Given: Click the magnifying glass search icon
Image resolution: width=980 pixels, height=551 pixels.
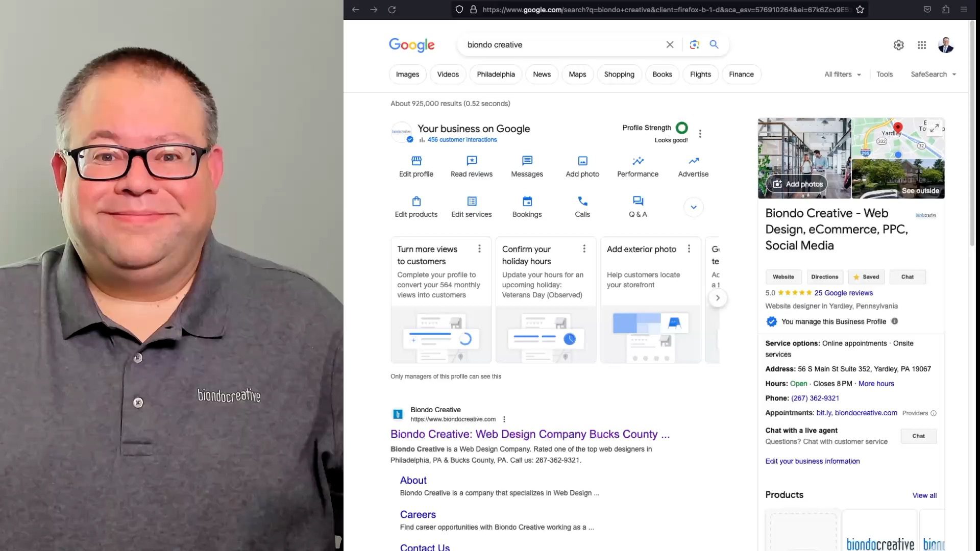Looking at the screenshot, I should pyautogui.click(x=714, y=44).
